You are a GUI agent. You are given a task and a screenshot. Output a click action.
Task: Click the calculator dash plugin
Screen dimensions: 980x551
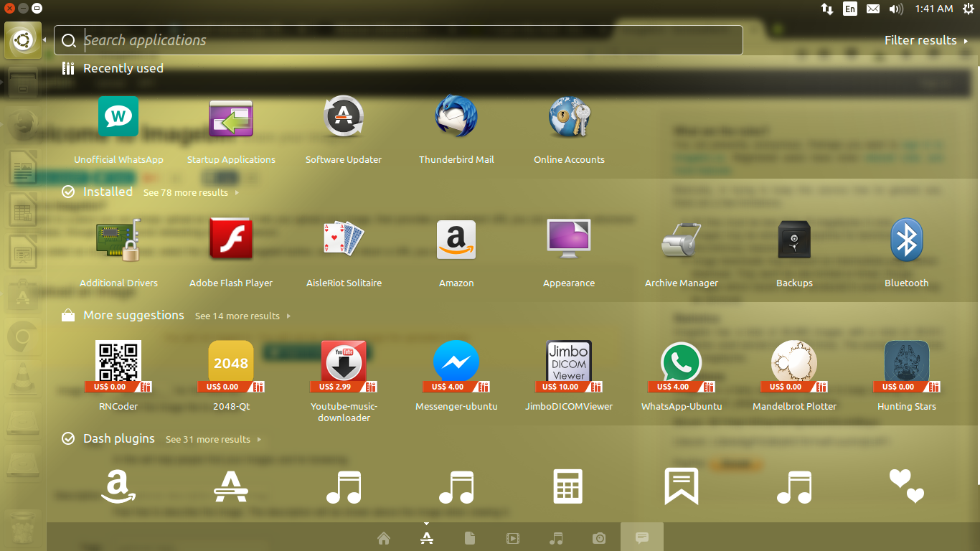[568, 486]
